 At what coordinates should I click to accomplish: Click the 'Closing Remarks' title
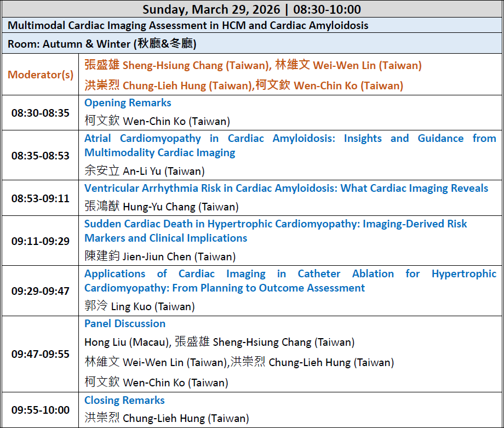point(124,400)
